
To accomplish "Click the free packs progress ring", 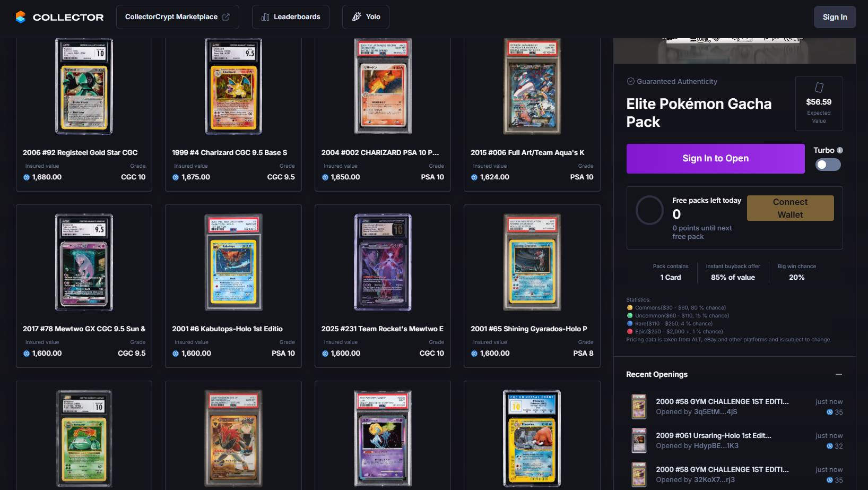I will (x=649, y=210).
